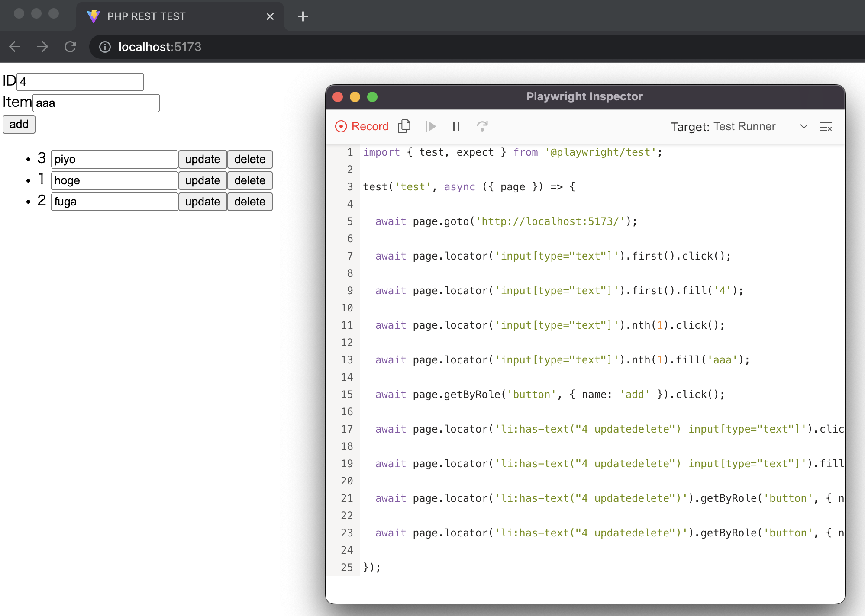Click the step over icon

click(x=482, y=126)
